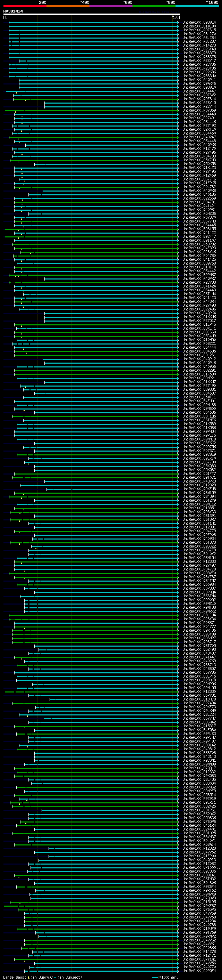The width and height of the screenshot is (222, 980).
Task: Select label UniRef100_Q40247
Action: coord(199,137)
